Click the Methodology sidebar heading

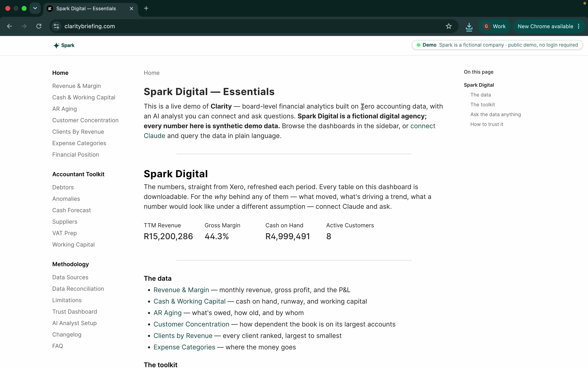click(70, 264)
